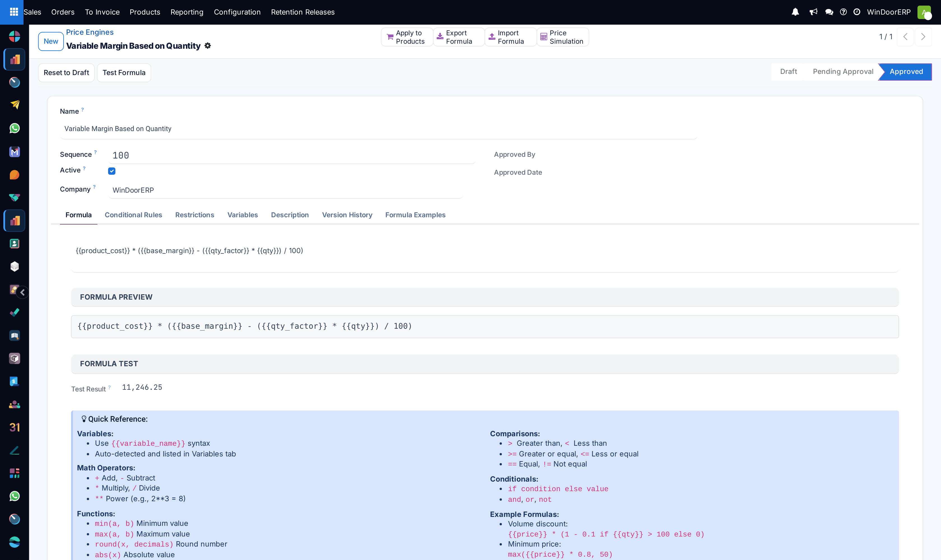Click the Approved status stage
Screen dimensions: 941x560
[x=906, y=72]
